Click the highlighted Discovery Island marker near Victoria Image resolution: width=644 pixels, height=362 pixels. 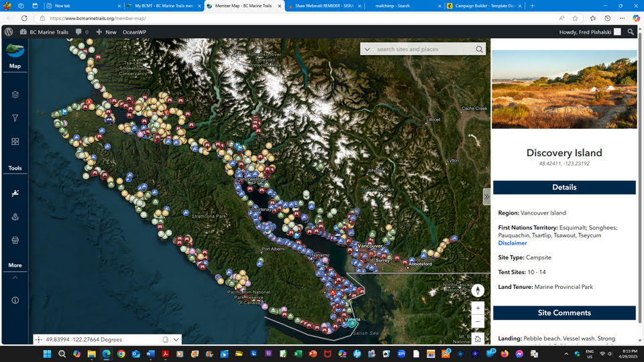(352, 323)
